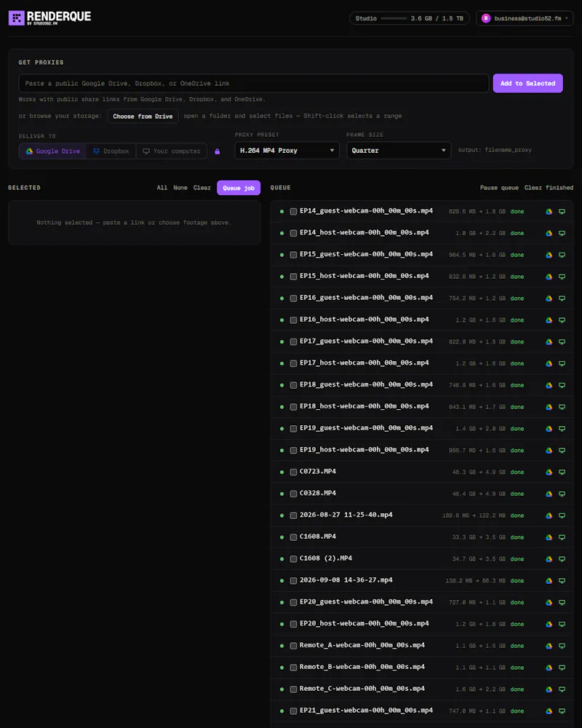The image size is (582, 728).
Task: Click the Renderque logo icon
Action: coord(16,17)
